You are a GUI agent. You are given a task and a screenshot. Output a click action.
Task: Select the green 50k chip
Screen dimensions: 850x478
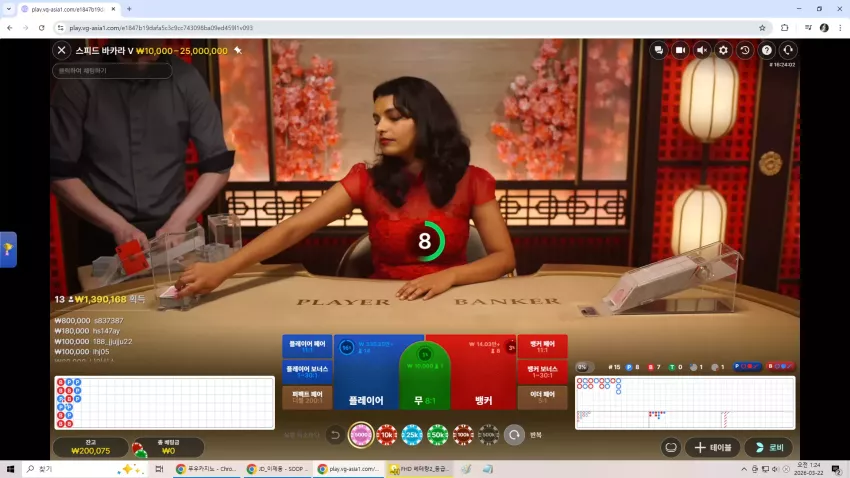point(437,435)
